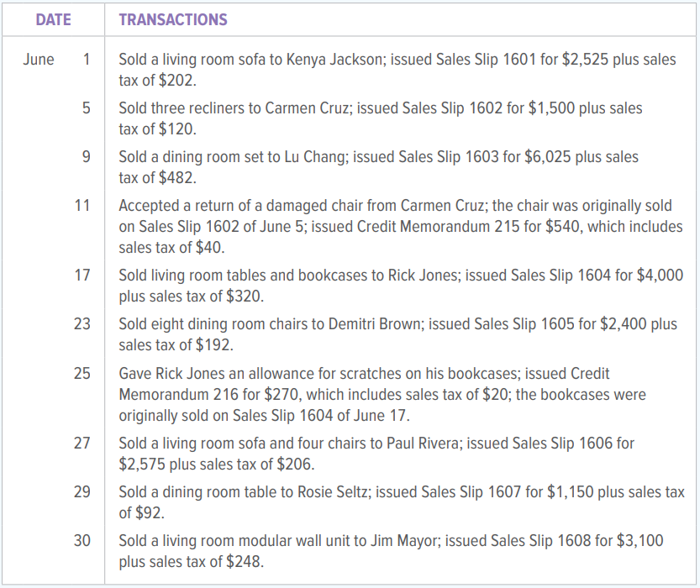The image size is (700, 588).
Task: Select the date 23 row label
Action: tap(82, 323)
